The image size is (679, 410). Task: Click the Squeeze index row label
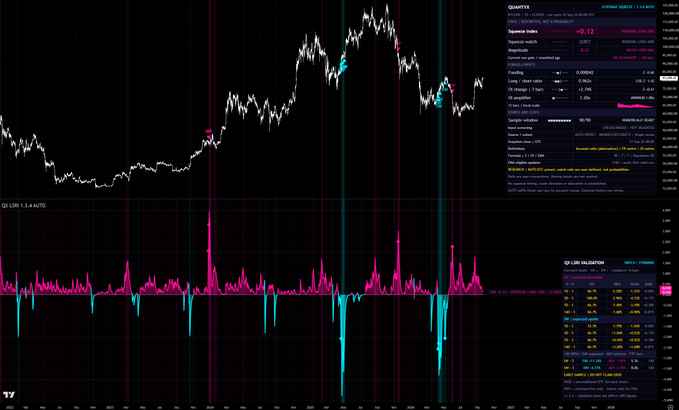523,32
